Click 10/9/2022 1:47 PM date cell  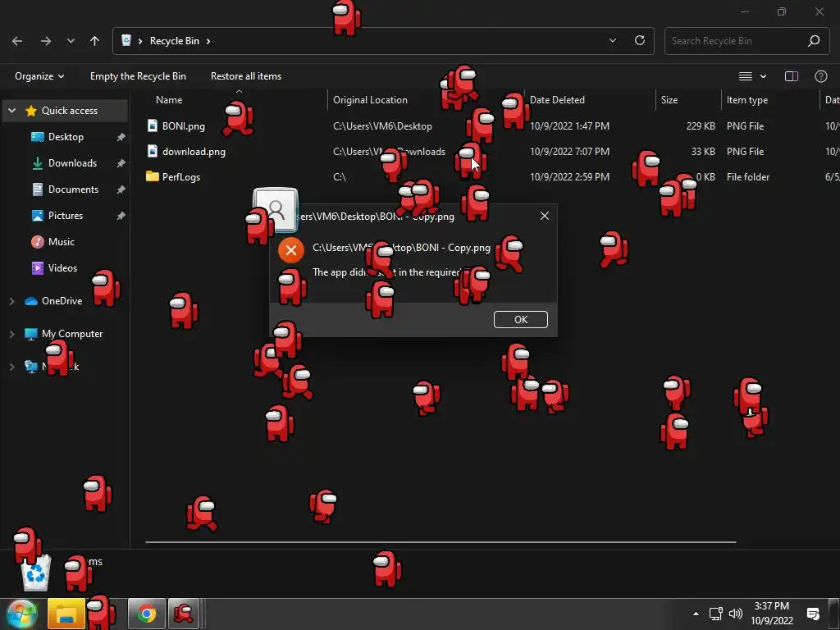coord(569,126)
